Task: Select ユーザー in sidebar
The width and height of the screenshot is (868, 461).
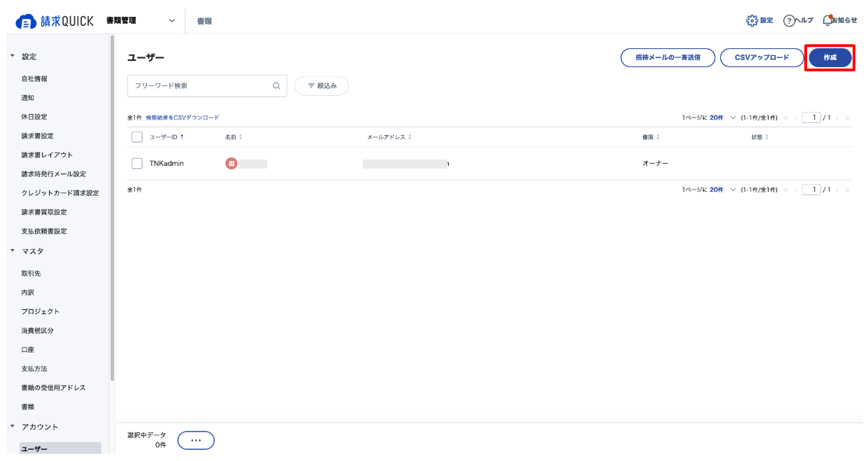Action: pyautogui.click(x=60, y=449)
